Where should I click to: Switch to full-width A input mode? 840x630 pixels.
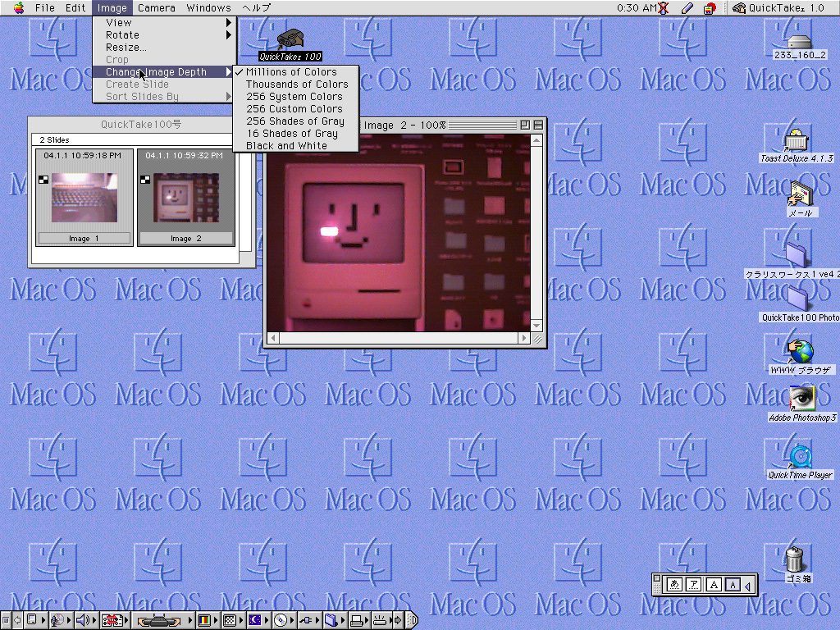pos(714,584)
